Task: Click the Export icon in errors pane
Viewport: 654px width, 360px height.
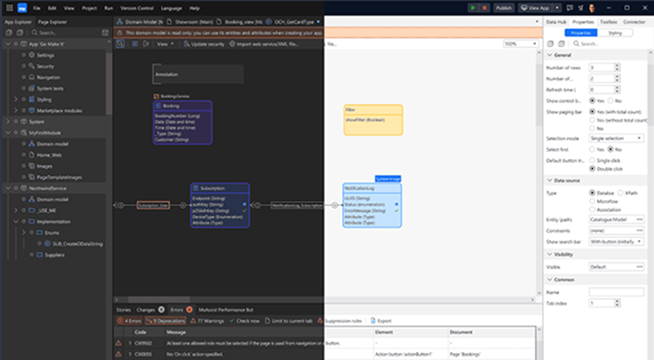Action: [373, 321]
